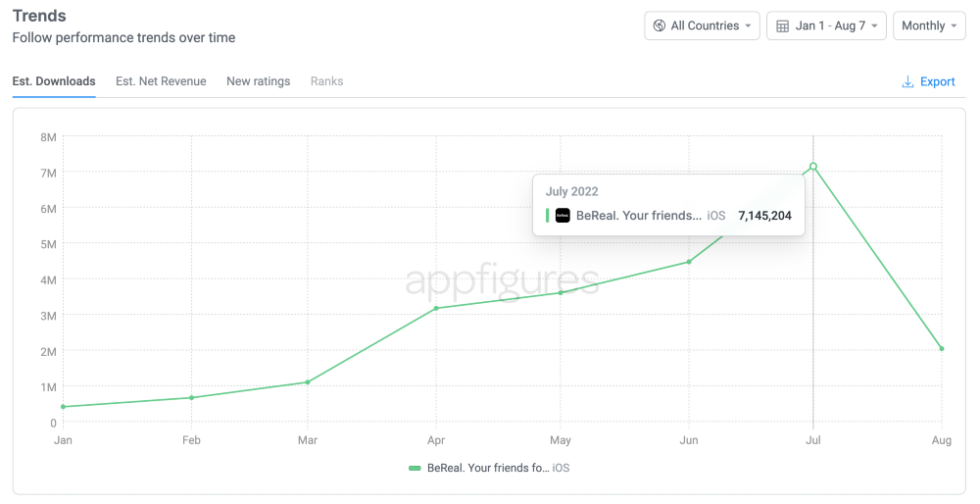Toggle the BeReal iOS series in the legend

pyautogui.click(x=489, y=468)
